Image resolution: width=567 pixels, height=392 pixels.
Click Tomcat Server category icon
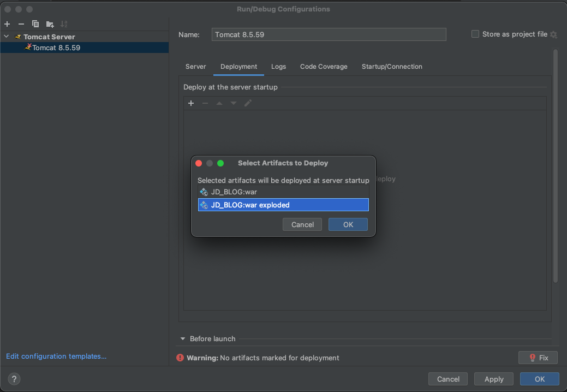tap(17, 37)
